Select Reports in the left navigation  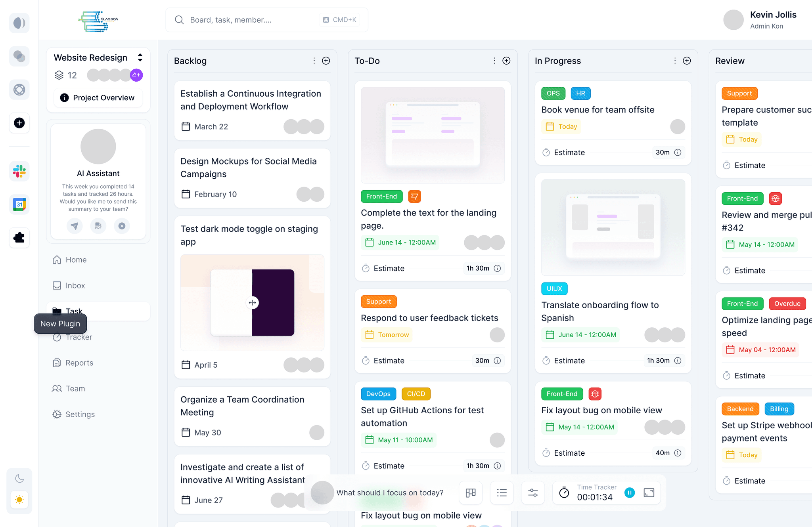(x=79, y=363)
